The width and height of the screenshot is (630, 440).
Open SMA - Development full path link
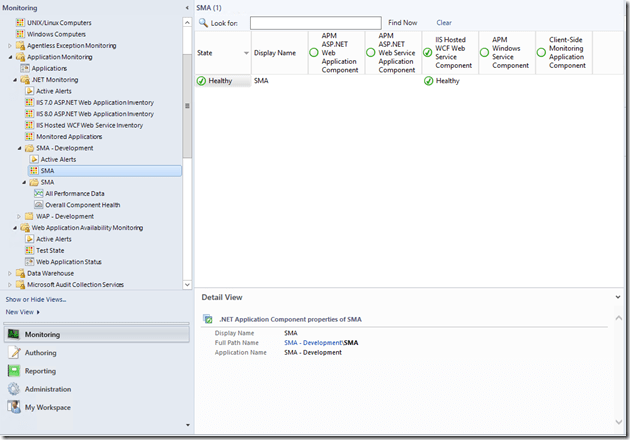312,342
